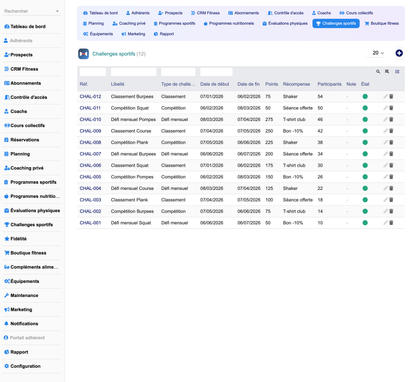Screen dimensions: 416x382
Task: Edit CHAL-009 using its pencil icon
Action: coord(385,131)
